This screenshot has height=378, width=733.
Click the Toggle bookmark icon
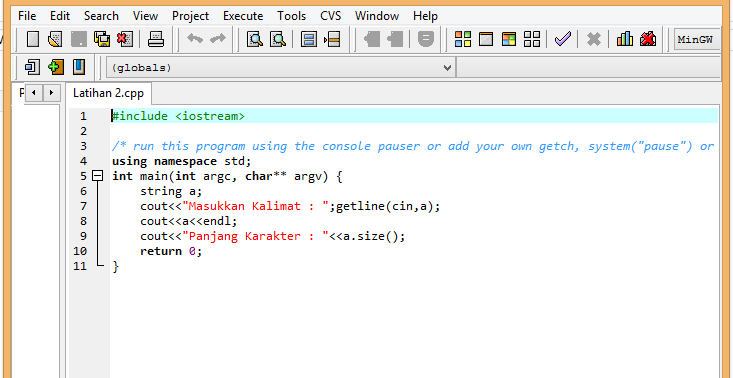tap(56, 67)
